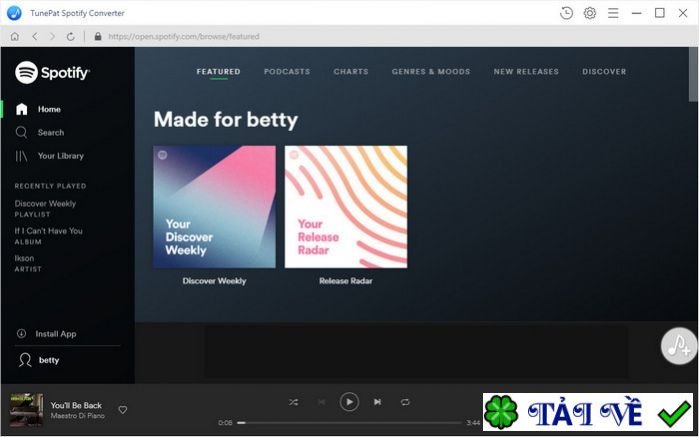The height and width of the screenshot is (437, 699).
Task: Open the conversion history clock icon
Action: coord(566,13)
